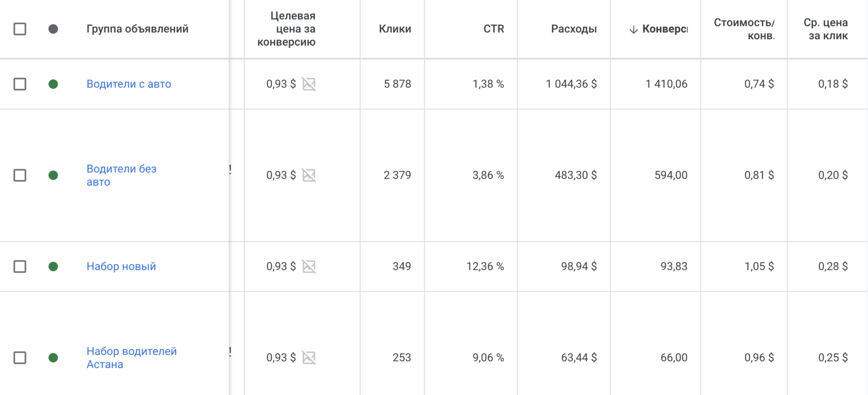868x395 pixels.
Task: Click the bid strategy icon for Набор водителей Астана
Action: pos(309,358)
